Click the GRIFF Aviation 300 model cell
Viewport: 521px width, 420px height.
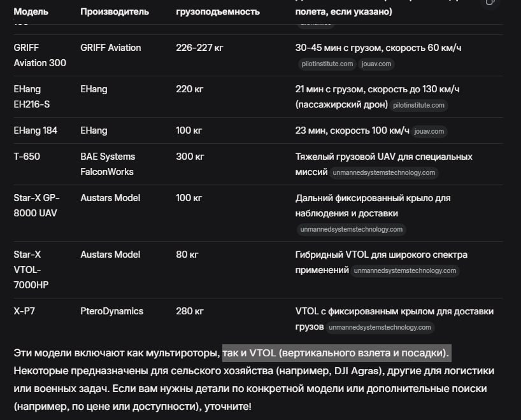point(39,55)
